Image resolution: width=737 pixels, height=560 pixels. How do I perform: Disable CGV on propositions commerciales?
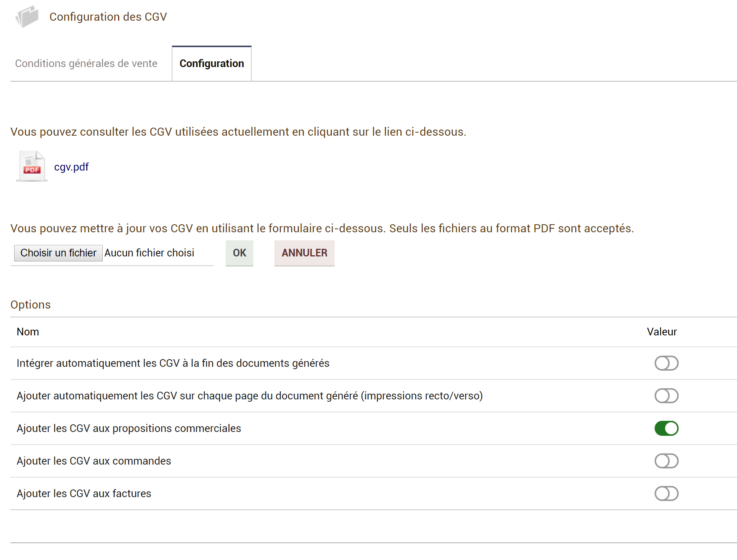(x=666, y=428)
